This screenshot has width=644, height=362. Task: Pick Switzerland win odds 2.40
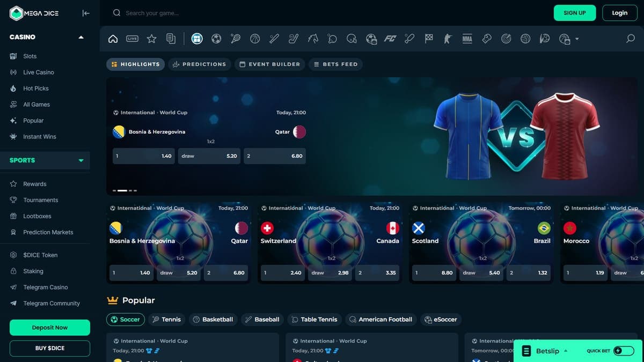tap(282, 272)
